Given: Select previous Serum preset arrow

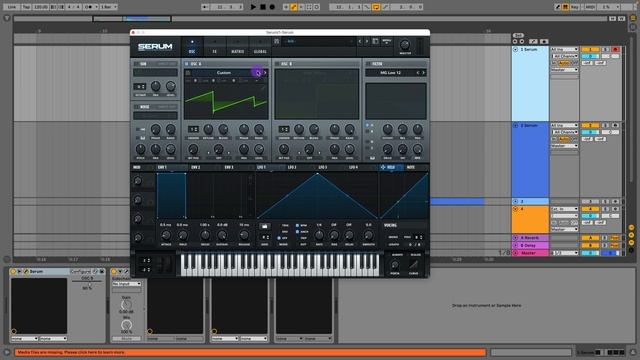Looking at the screenshot, I should coord(360,41).
